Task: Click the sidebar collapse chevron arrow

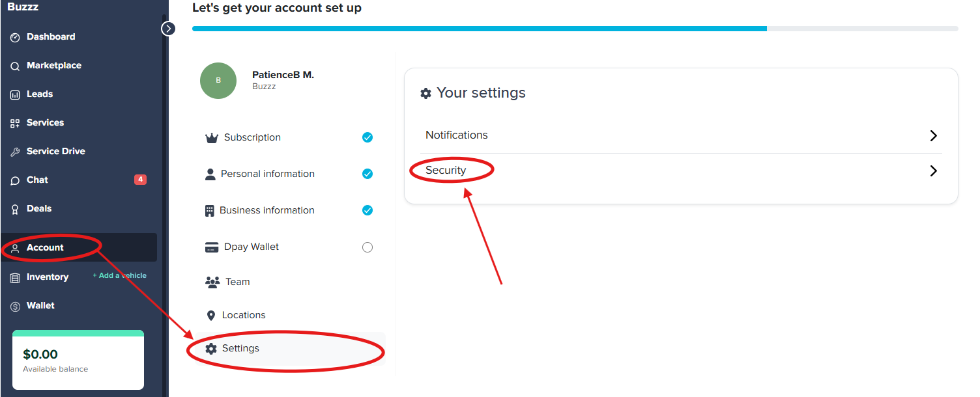Action: [168, 29]
